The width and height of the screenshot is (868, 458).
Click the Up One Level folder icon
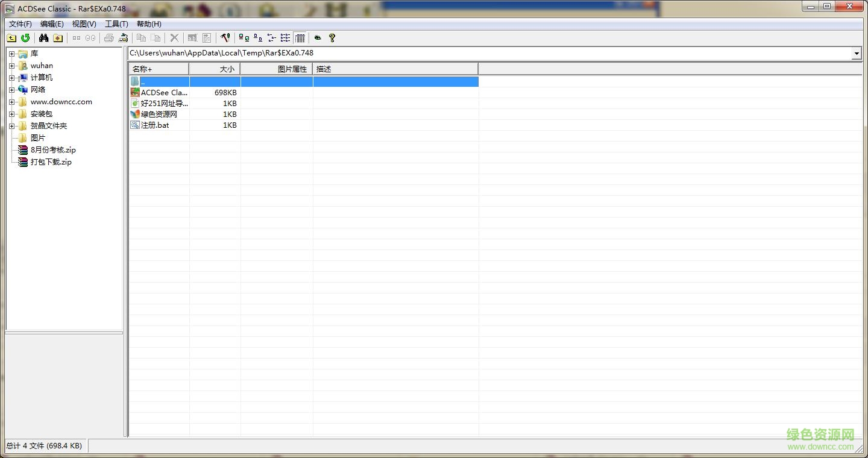[12, 38]
